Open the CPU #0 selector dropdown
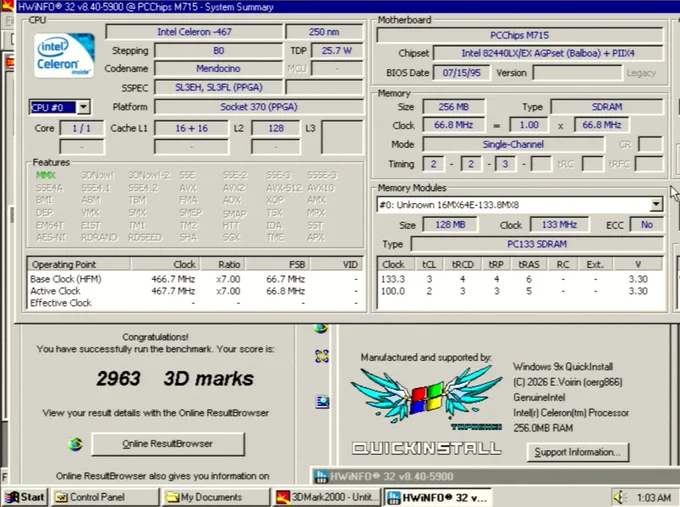Image resolution: width=680 pixels, height=507 pixels. [83, 107]
